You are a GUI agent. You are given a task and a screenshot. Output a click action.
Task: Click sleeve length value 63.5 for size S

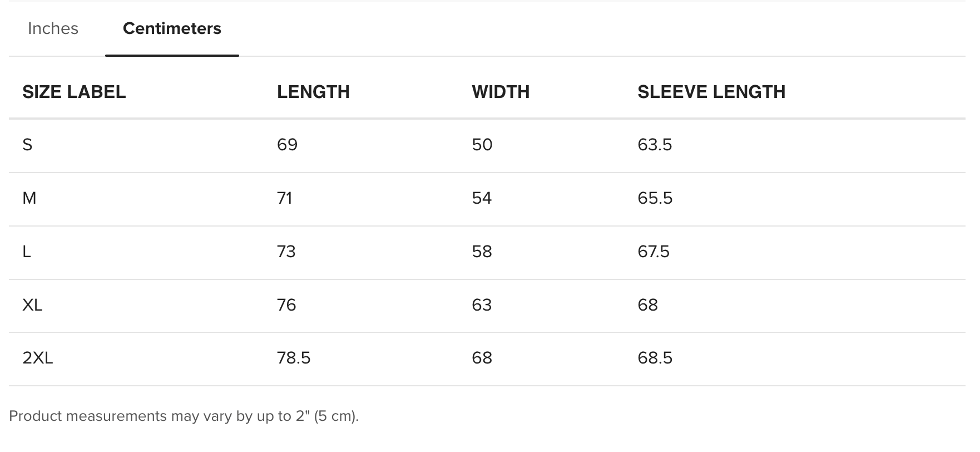click(655, 145)
